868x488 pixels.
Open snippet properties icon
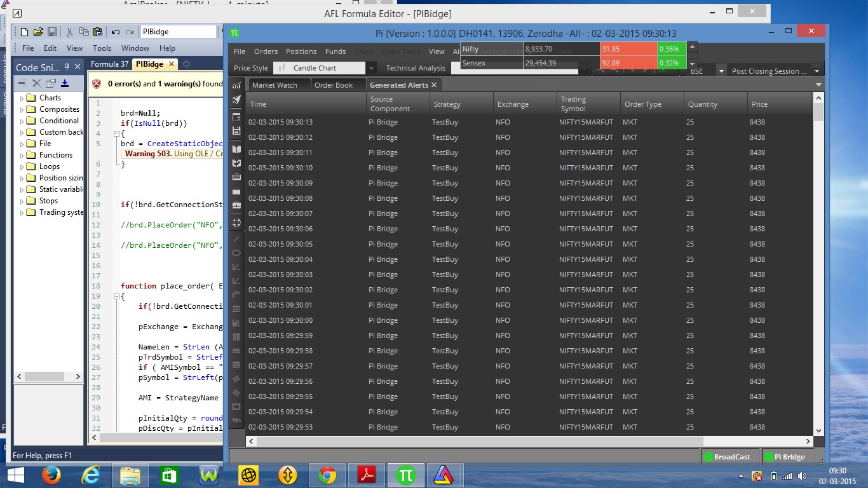[x=51, y=83]
